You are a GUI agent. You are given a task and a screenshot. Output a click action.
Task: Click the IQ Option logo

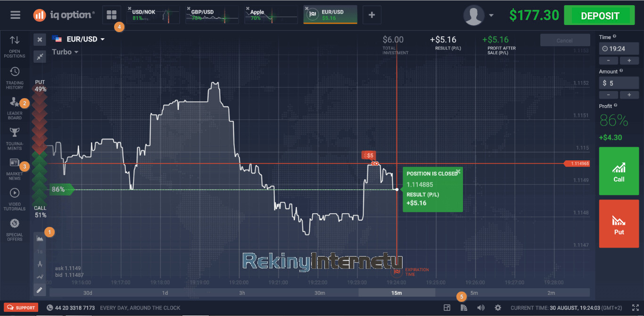point(64,15)
